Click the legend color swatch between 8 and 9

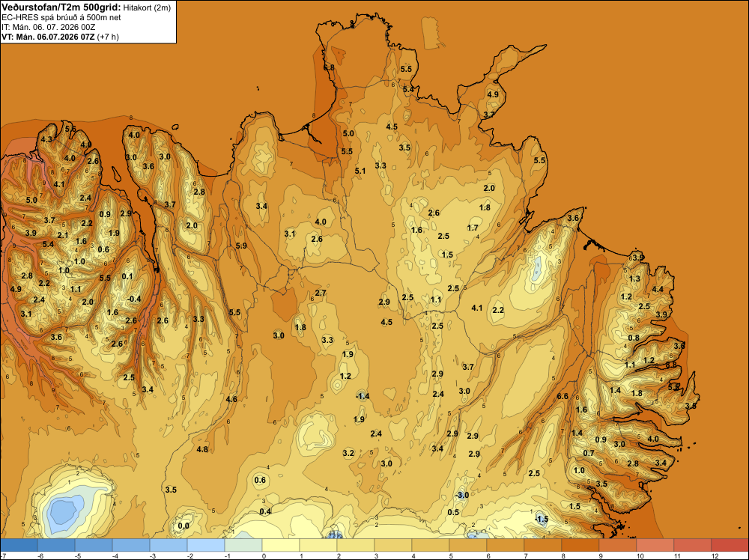click(580, 545)
